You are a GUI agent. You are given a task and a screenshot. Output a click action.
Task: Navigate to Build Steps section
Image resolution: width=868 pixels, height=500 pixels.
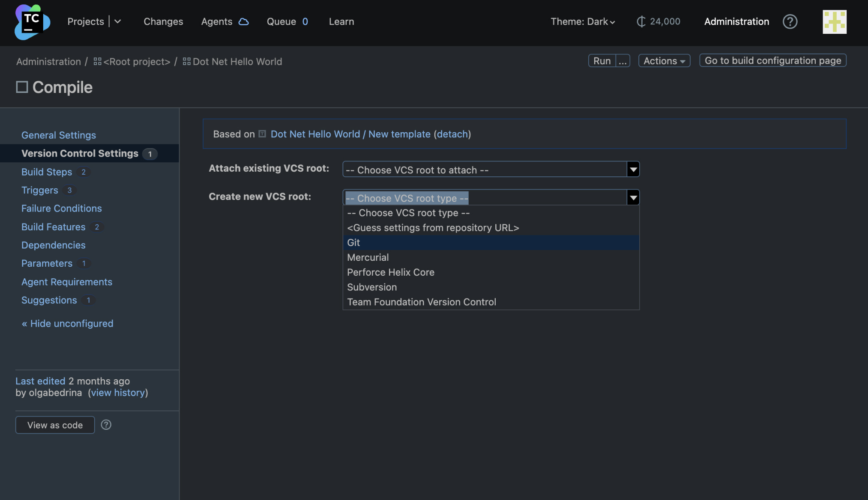click(46, 171)
